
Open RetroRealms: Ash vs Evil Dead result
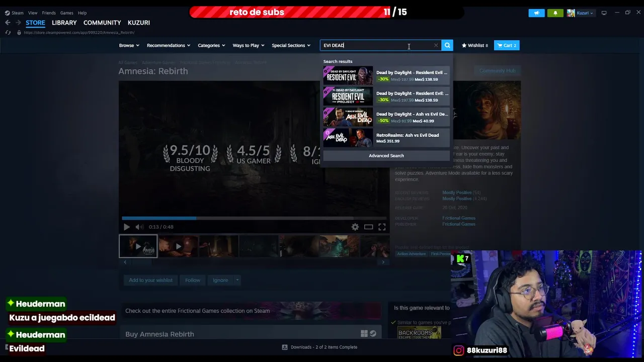[x=386, y=138]
